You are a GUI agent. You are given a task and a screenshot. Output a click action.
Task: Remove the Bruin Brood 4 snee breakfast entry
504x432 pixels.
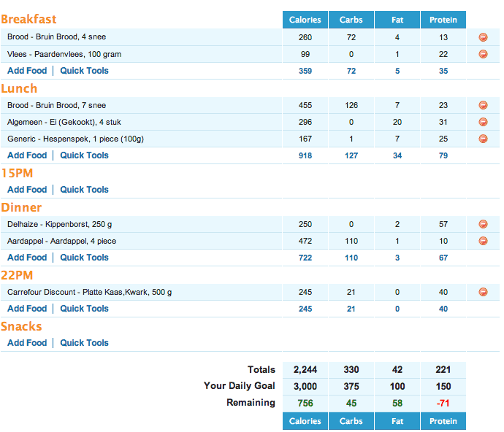[x=483, y=37]
